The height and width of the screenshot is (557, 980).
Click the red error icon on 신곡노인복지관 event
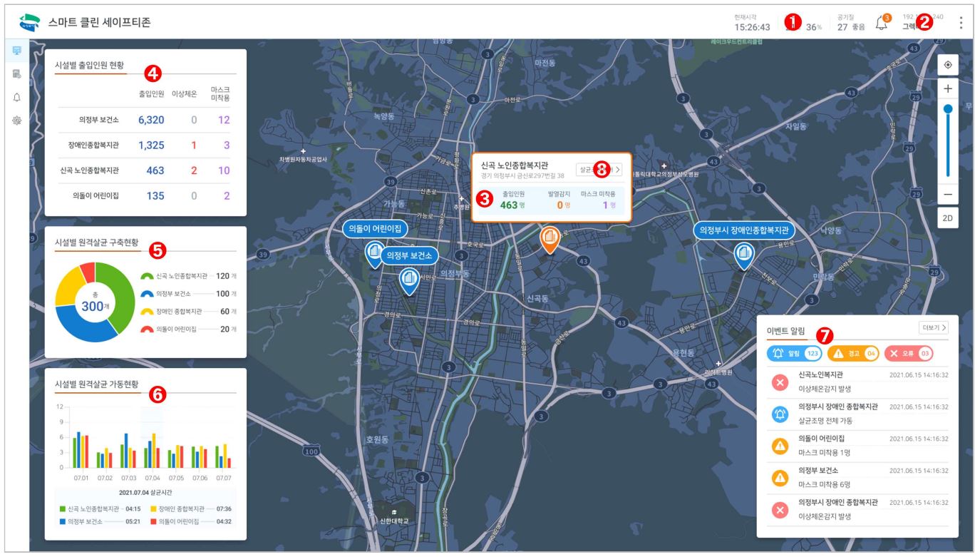coord(780,382)
